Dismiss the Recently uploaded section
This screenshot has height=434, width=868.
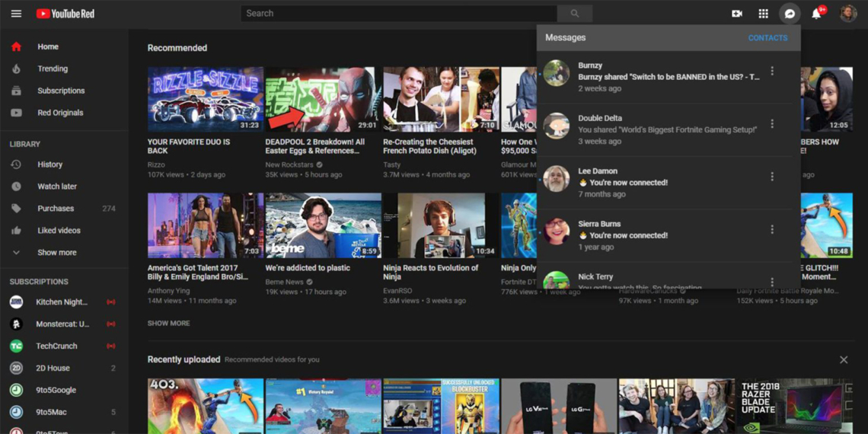click(843, 359)
